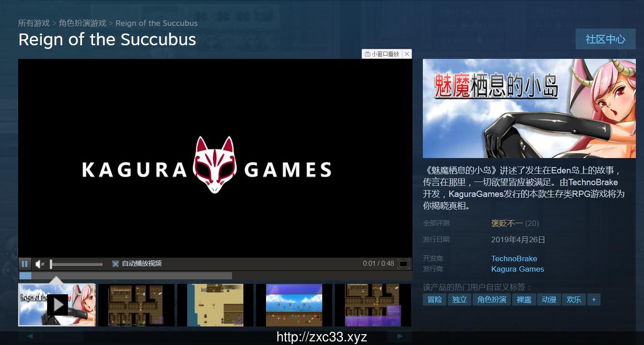Open the 角色扮演游戏 category breadcrumb

[x=82, y=23]
